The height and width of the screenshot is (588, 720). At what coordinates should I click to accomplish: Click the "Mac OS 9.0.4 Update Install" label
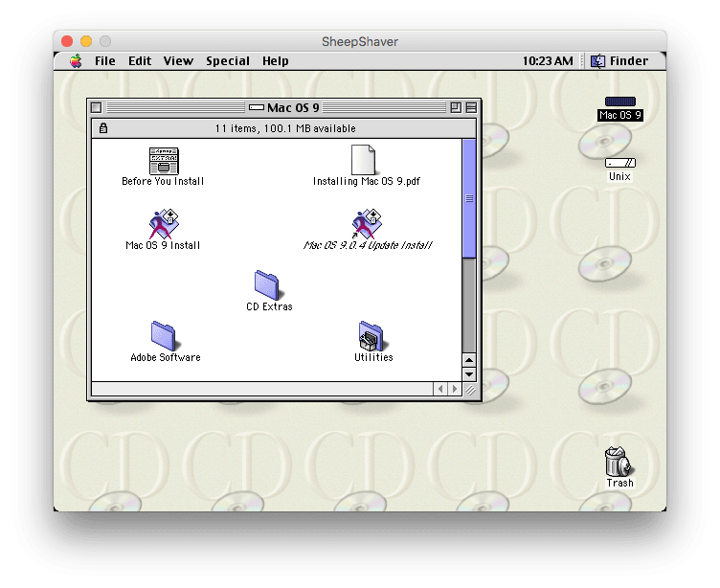pyautogui.click(x=368, y=245)
